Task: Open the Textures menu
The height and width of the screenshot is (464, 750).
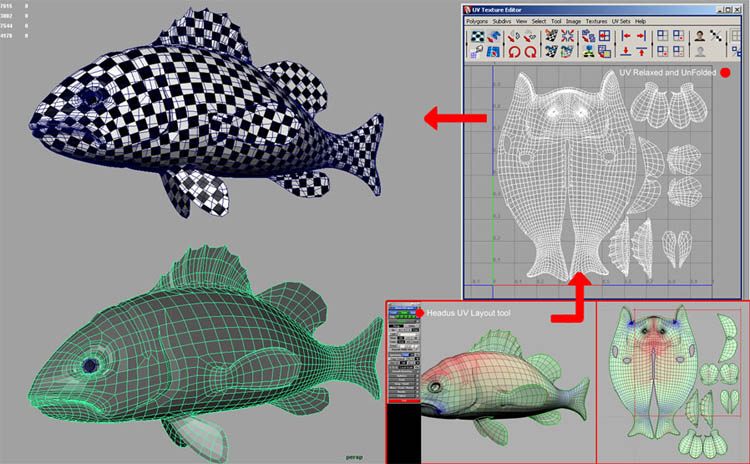Action: tap(596, 22)
